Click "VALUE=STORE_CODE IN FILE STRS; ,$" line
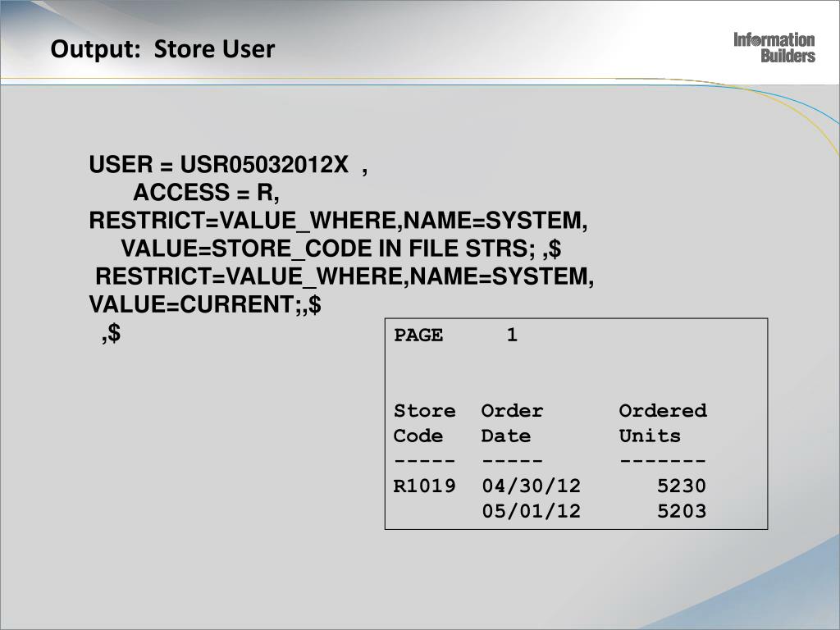Image resolution: width=840 pixels, height=630 pixels. coord(340,249)
